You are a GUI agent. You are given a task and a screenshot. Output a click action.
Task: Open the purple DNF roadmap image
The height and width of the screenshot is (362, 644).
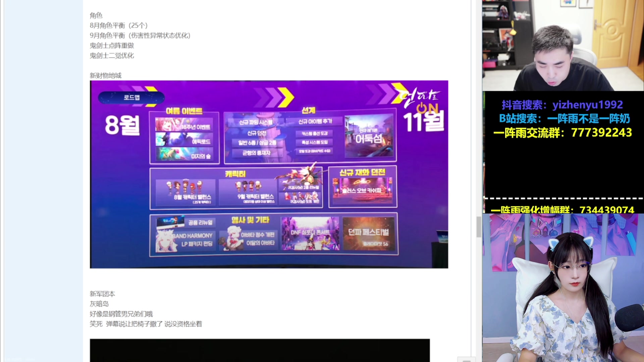coord(269,174)
